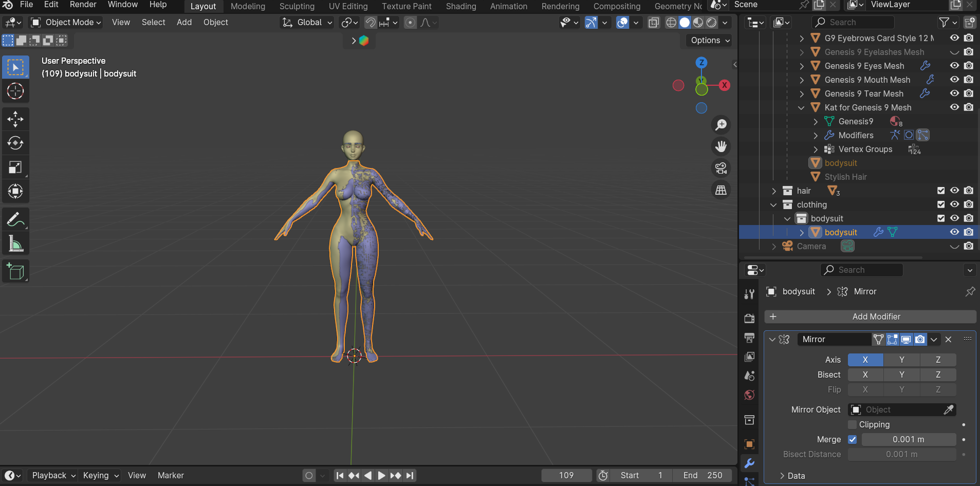Toggle camera view in viewport
The height and width of the screenshot is (486, 980).
721,168
